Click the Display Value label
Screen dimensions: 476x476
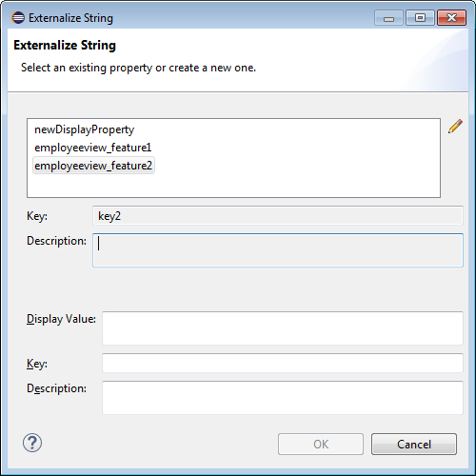(61, 319)
